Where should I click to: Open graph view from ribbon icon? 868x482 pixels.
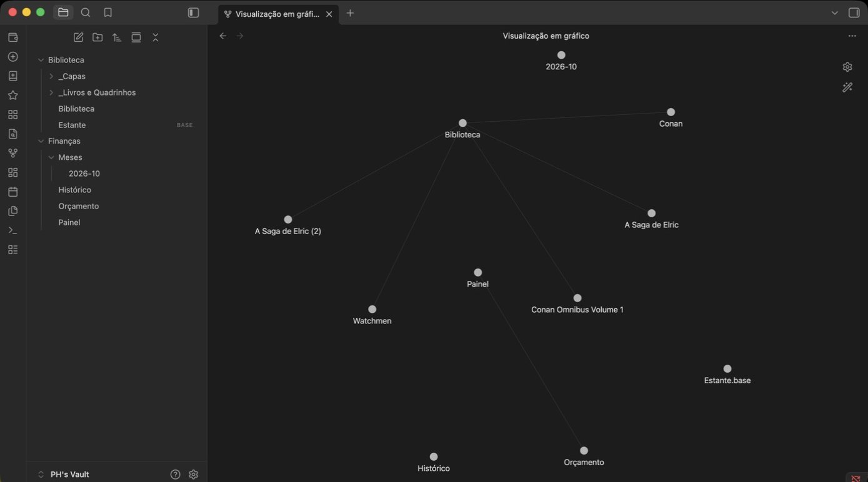coord(12,153)
